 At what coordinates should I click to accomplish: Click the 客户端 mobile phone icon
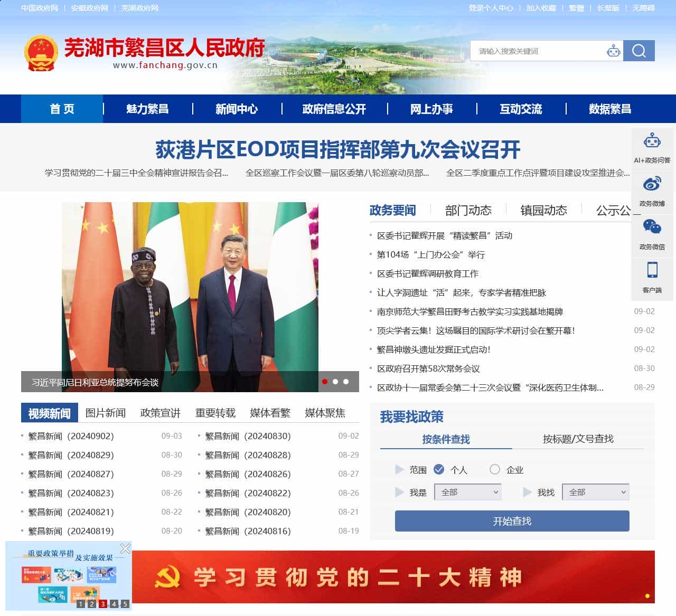(652, 270)
